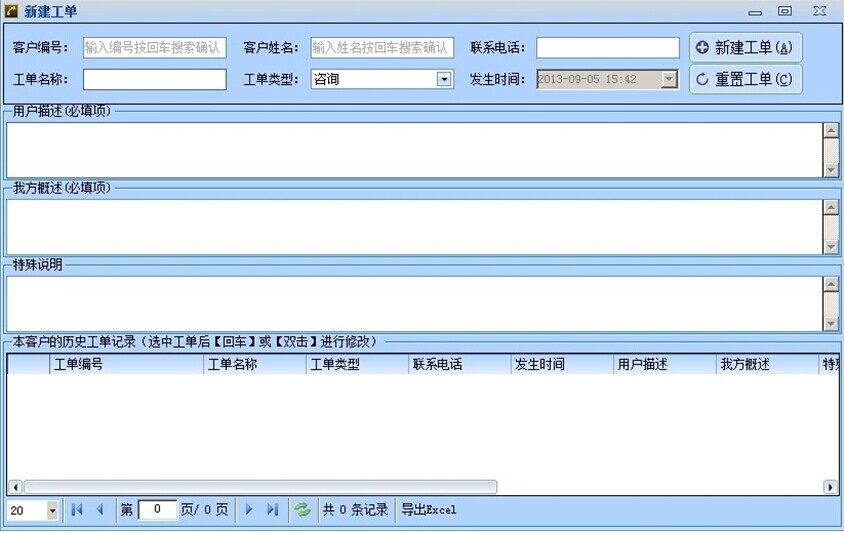844x533 pixels.
Task: Focus the 联系电话 input field
Action: 607,47
